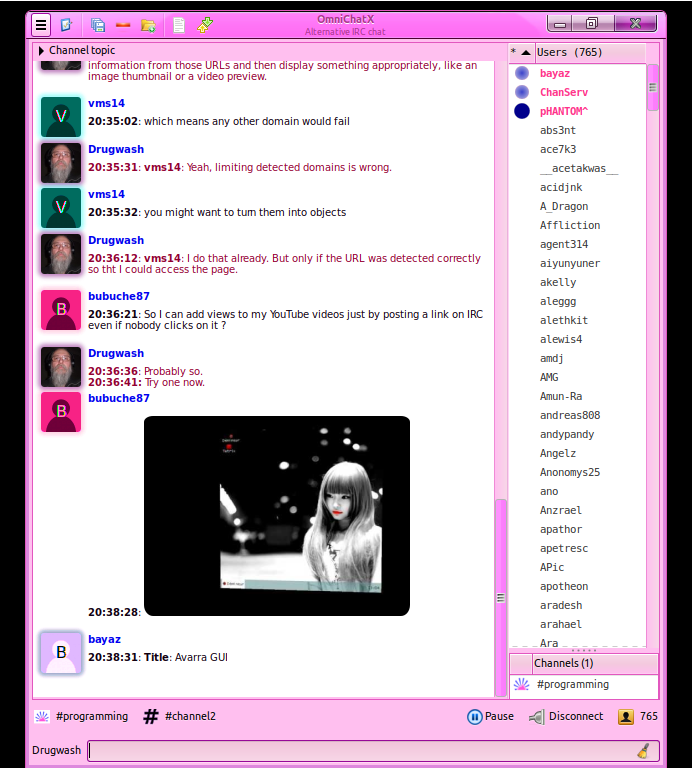This screenshot has height=768, width=692.
Task: Click the chat pane's vertical scrollbar handle
Action: tap(501, 598)
